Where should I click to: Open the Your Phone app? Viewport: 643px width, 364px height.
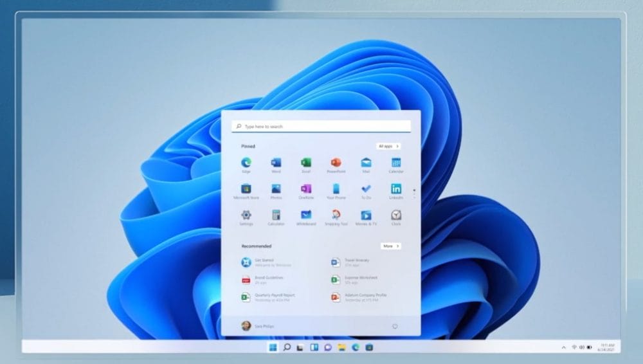pos(336,191)
